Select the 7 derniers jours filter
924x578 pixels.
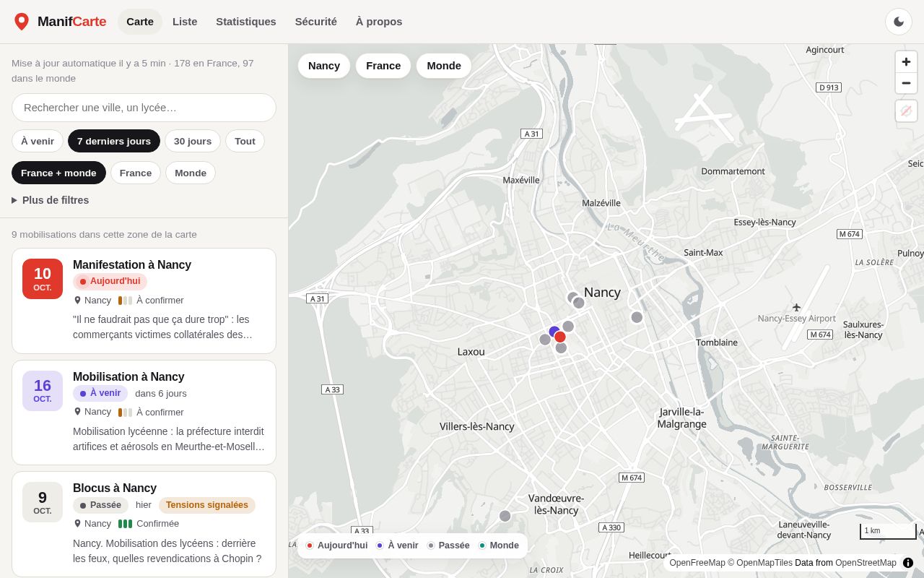pos(114,141)
